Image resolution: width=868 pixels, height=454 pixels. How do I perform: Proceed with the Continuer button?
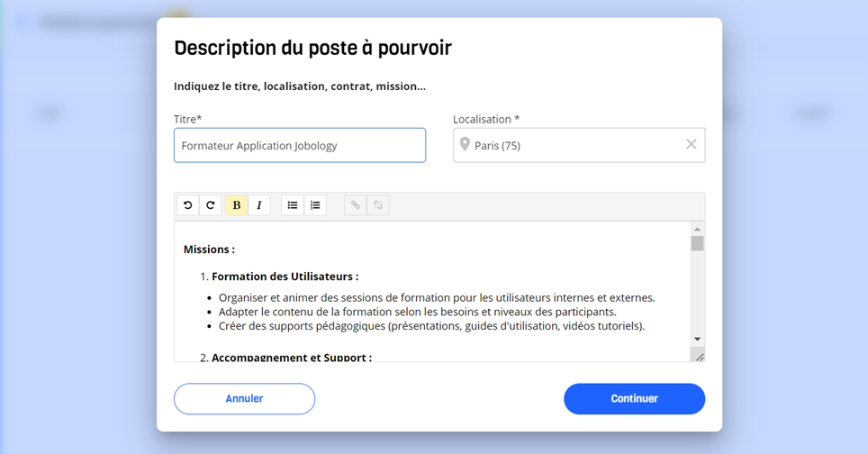click(635, 399)
